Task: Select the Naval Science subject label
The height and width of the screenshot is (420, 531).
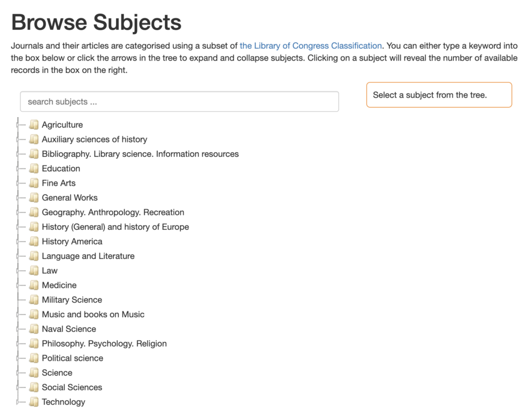Action: click(69, 329)
